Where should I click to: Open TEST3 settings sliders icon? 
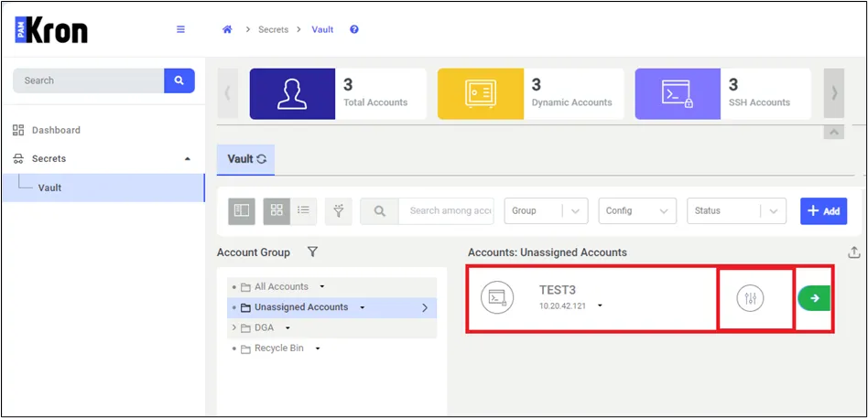coord(750,298)
